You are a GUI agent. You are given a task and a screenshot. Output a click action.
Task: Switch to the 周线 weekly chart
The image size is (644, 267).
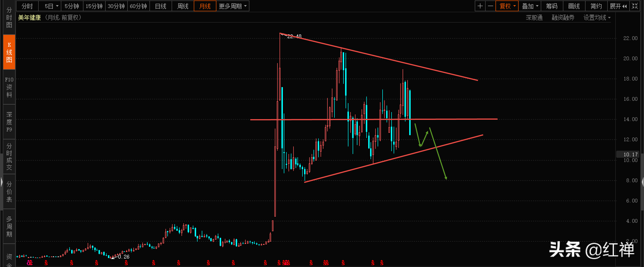[x=183, y=6]
